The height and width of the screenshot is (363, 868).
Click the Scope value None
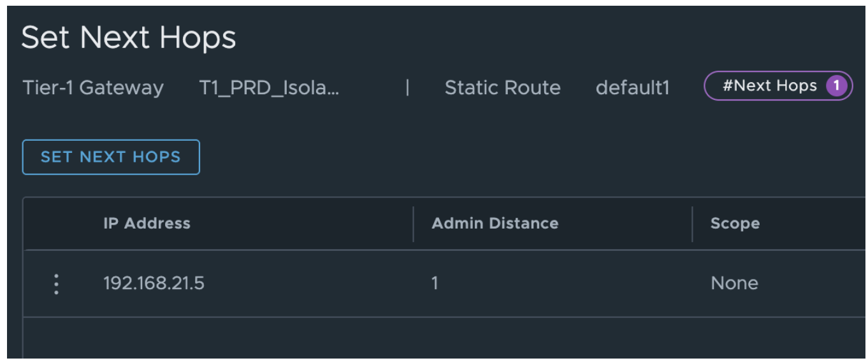(734, 283)
